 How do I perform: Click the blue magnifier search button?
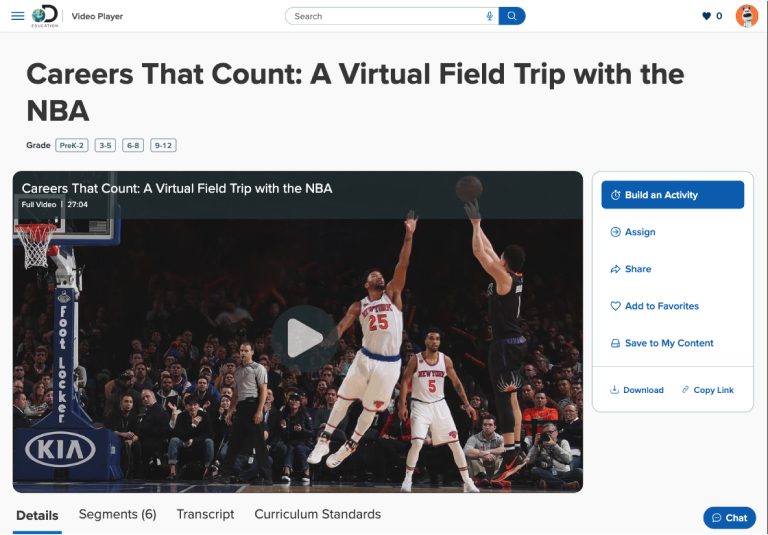click(512, 16)
